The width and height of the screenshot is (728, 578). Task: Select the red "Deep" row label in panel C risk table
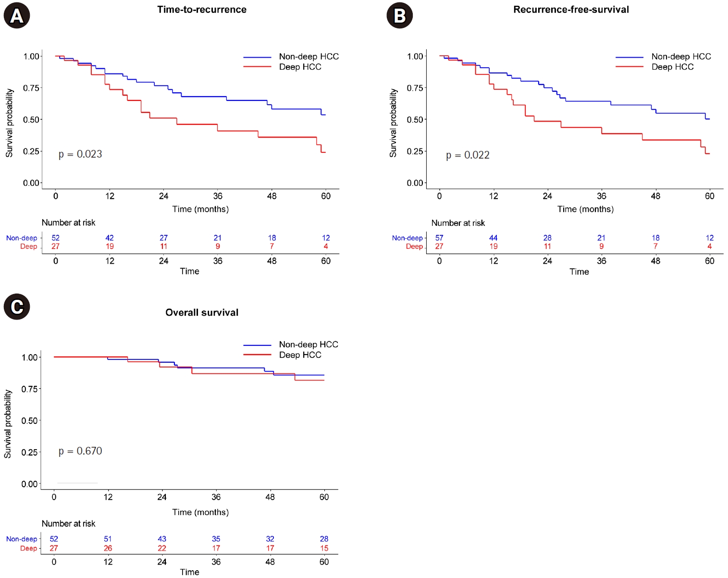pyautogui.click(x=28, y=549)
